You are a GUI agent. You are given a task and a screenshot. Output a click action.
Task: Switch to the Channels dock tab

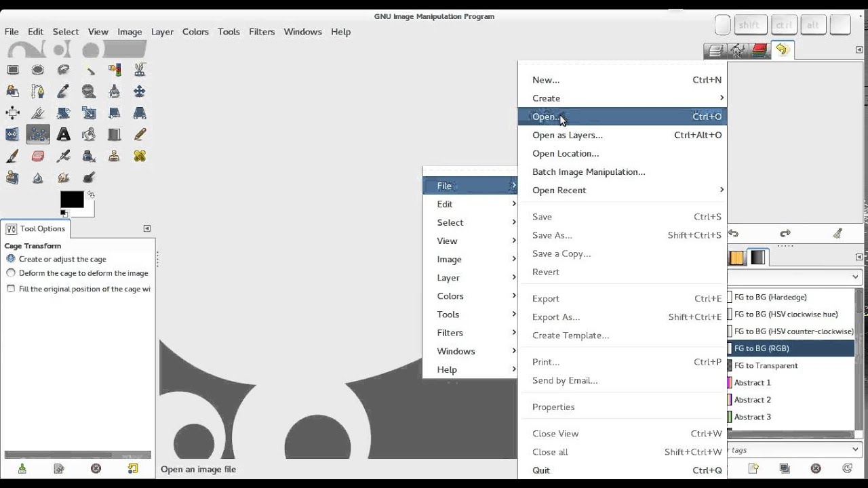tap(759, 50)
